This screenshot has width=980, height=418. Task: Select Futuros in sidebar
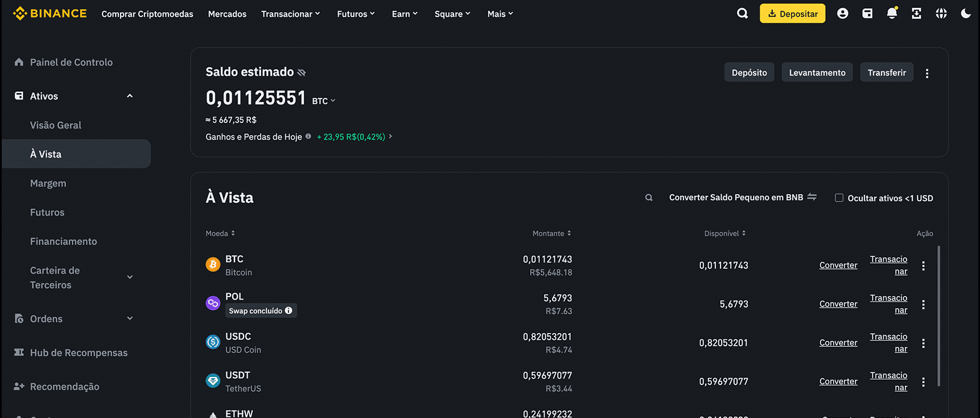47,212
